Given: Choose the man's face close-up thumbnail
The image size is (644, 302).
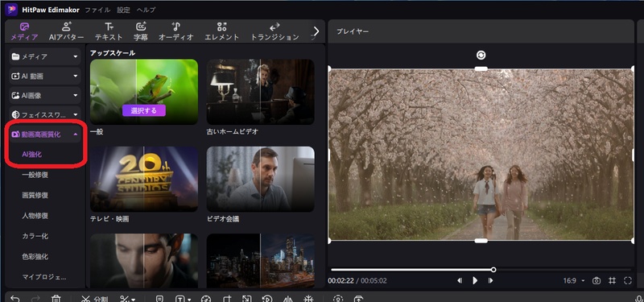Looking at the screenshot, I should click(x=144, y=261).
